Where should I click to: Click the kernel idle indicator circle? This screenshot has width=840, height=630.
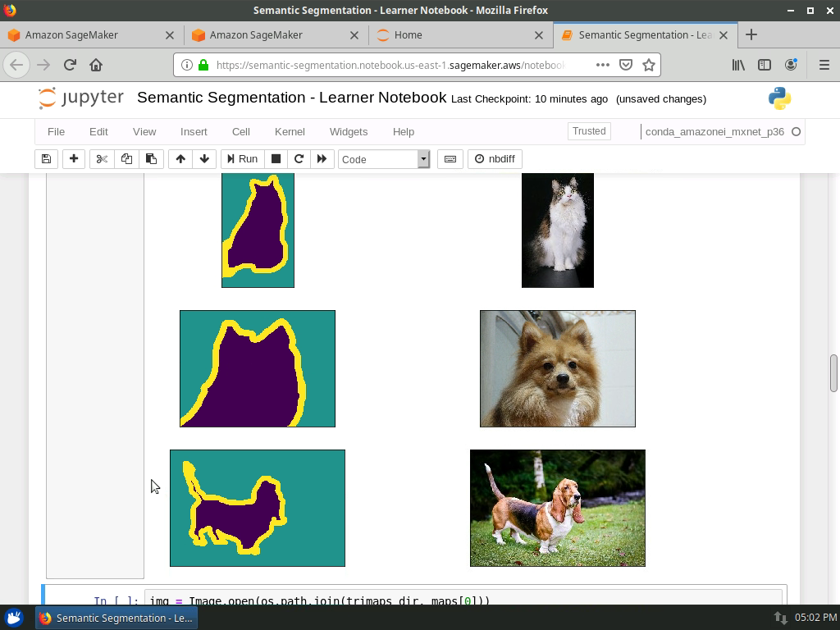[796, 132]
